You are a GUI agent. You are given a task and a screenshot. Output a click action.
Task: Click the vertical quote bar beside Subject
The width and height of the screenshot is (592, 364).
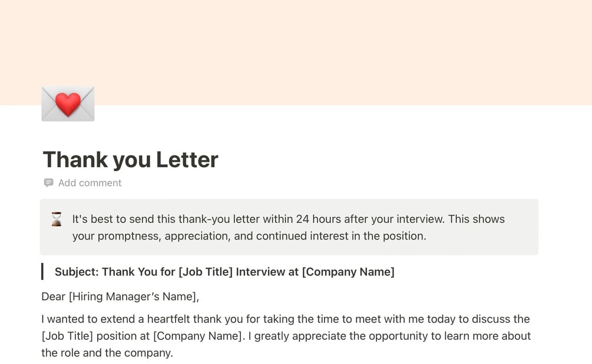42,272
